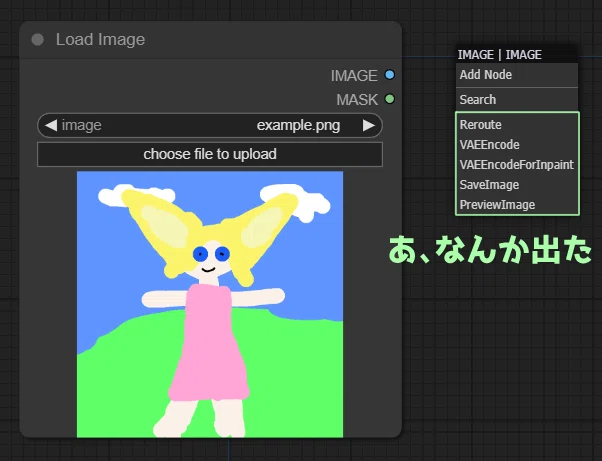
Task: Choose Search in the context menu
Action: pos(517,100)
